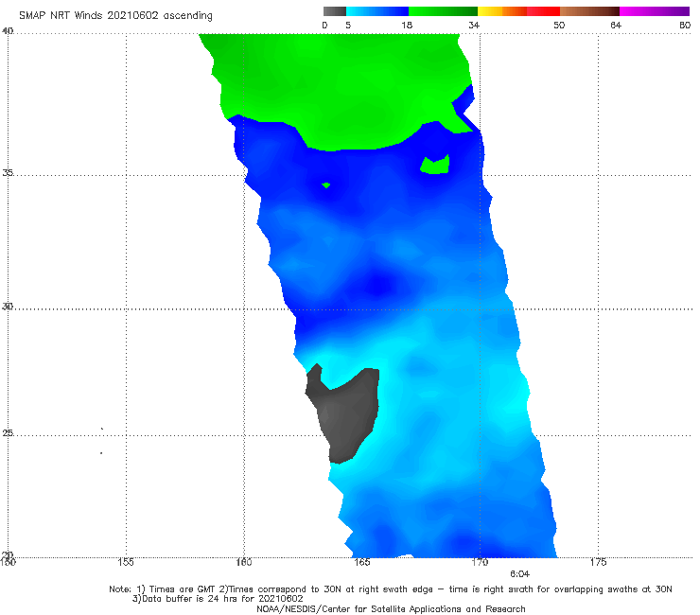This screenshot has height=615, width=700.
Task: Click the red segment of the color bar
Action: tap(543, 11)
